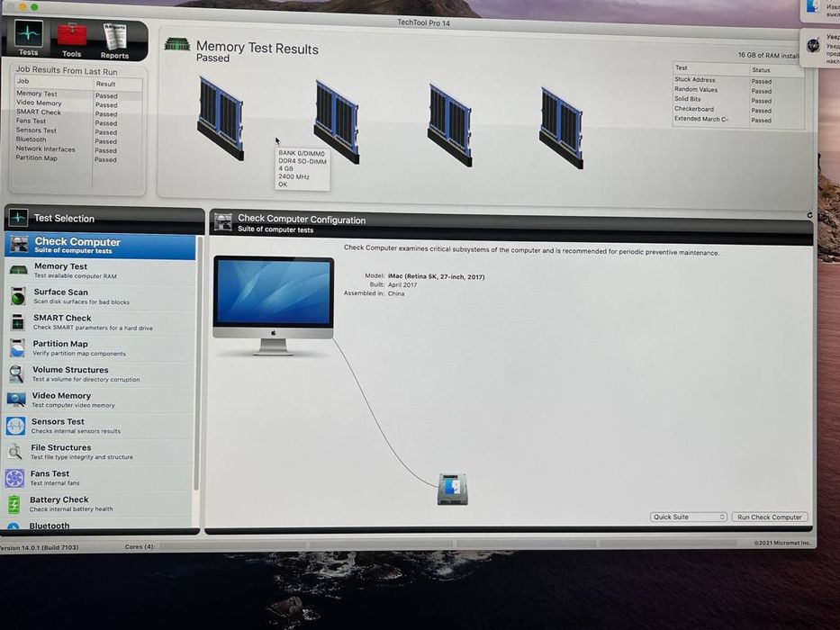840x630 pixels.
Task: Click the Test Selection list scrollbar
Action: tap(196, 364)
